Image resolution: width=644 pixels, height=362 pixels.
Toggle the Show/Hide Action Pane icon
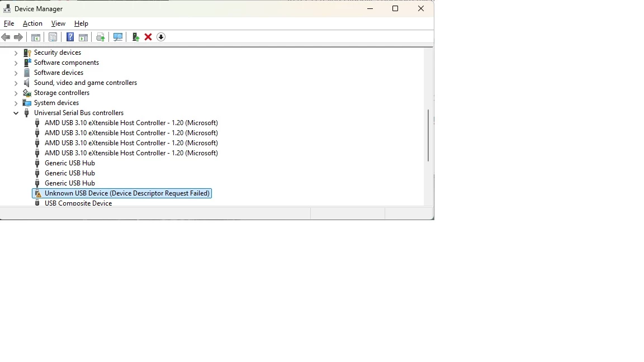coord(83,37)
